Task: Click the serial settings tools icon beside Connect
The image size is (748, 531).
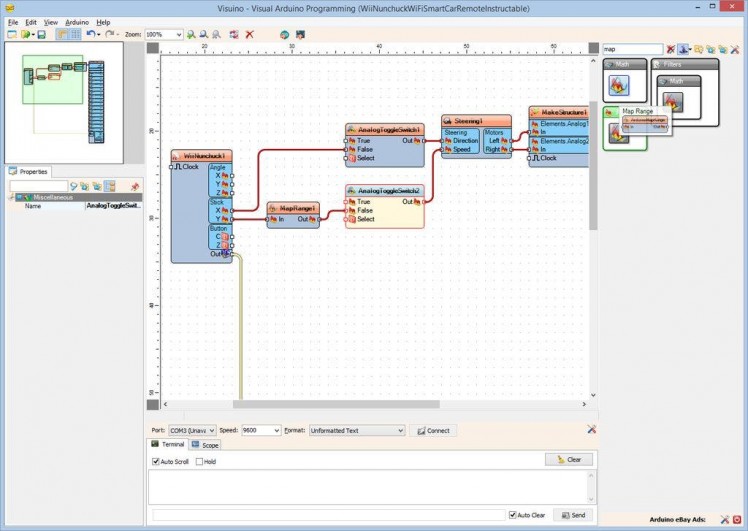Action: click(591, 430)
